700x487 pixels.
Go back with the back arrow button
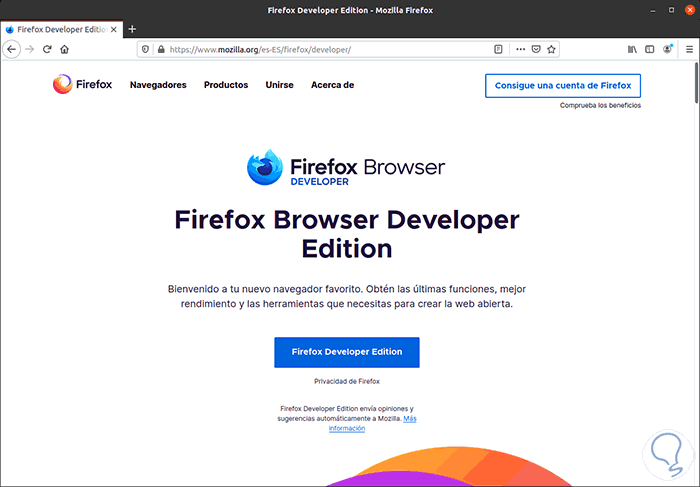(12, 49)
